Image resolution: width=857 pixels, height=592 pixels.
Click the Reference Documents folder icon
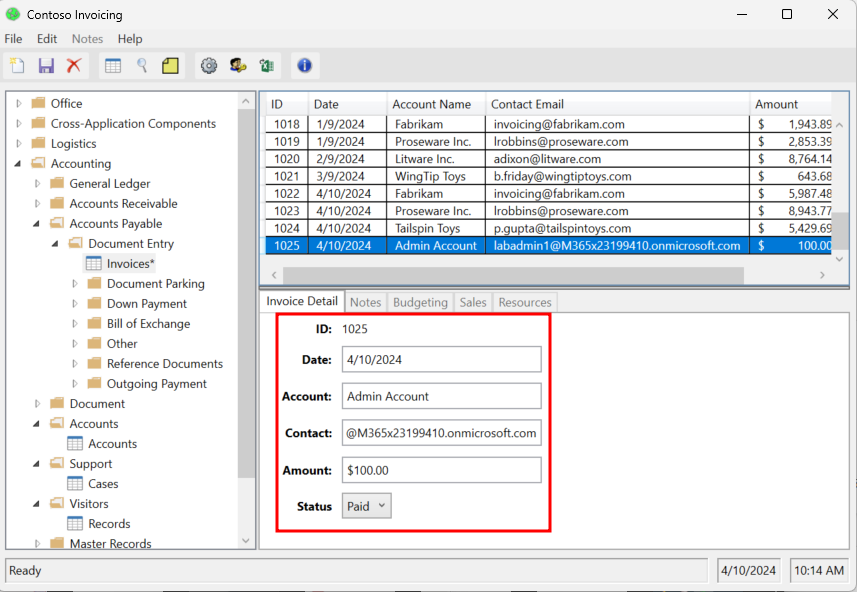pos(95,363)
